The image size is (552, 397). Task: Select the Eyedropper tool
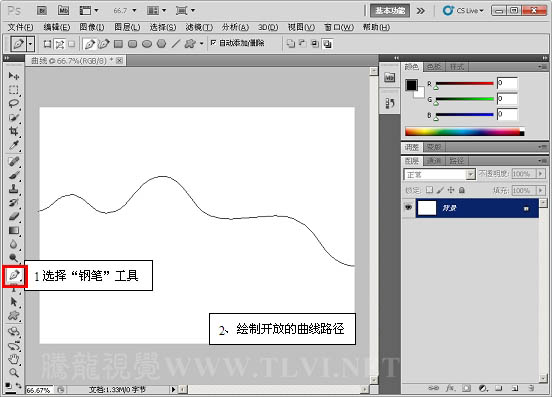(14, 145)
